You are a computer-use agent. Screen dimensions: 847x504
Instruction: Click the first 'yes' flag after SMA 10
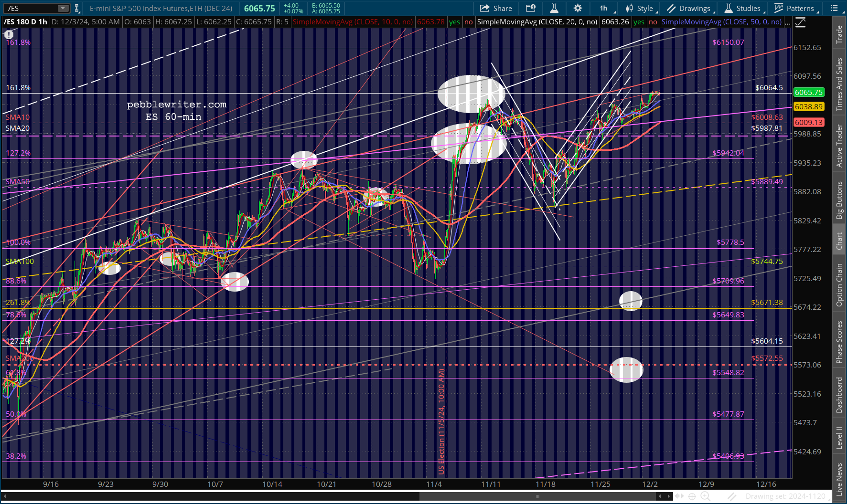[454, 22]
